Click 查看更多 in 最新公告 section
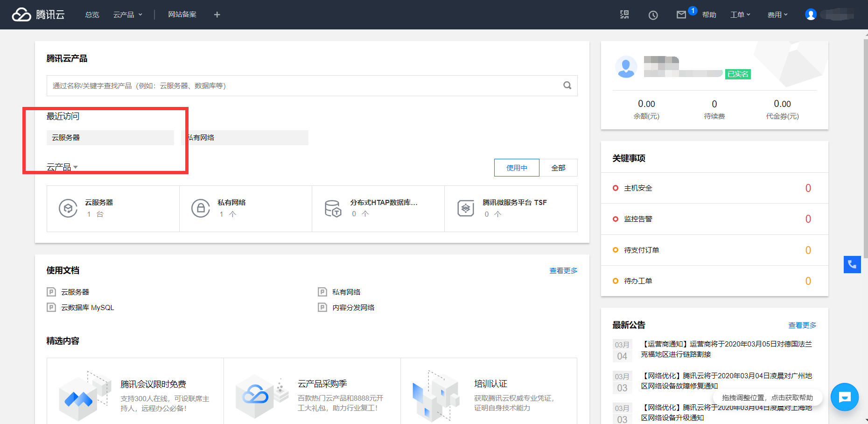The image size is (868, 424). click(802, 325)
